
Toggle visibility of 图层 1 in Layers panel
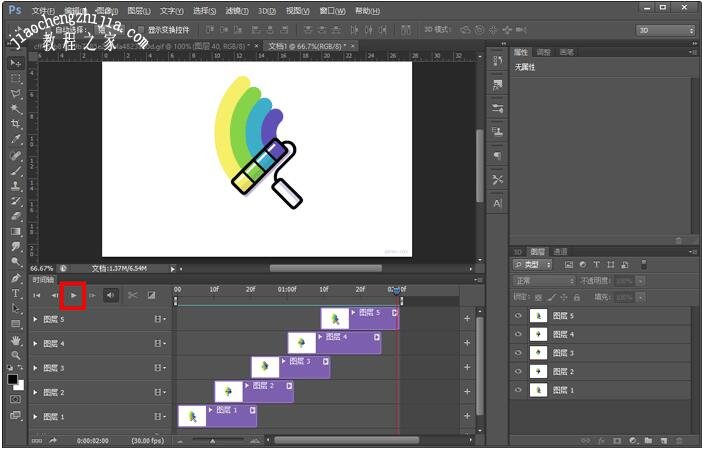coord(518,389)
